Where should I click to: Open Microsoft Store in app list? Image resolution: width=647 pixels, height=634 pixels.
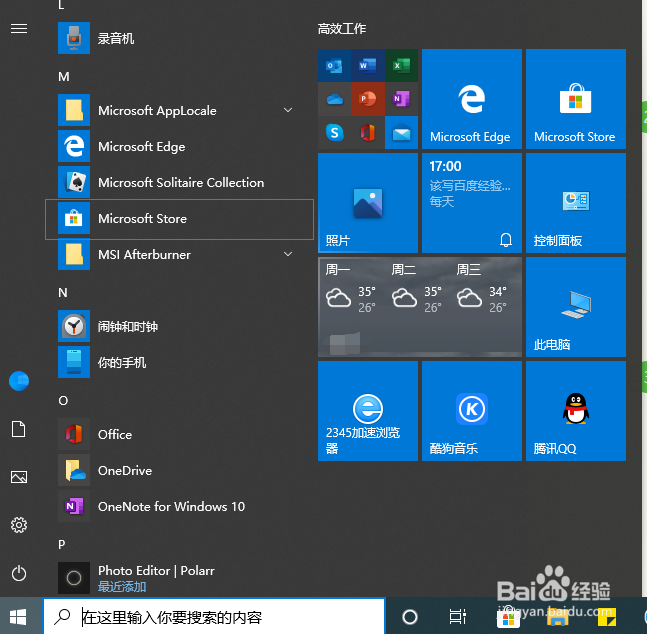pyautogui.click(x=179, y=219)
